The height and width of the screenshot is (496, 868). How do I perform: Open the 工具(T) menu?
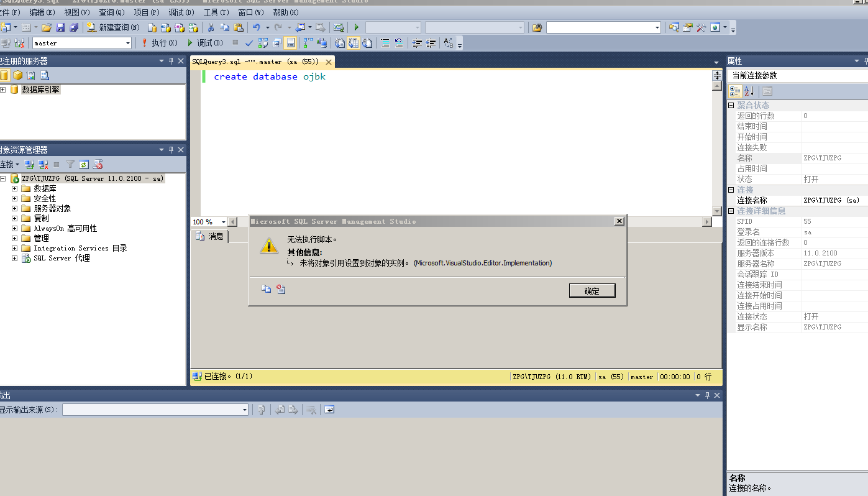pyautogui.click(x=216, y=12)
